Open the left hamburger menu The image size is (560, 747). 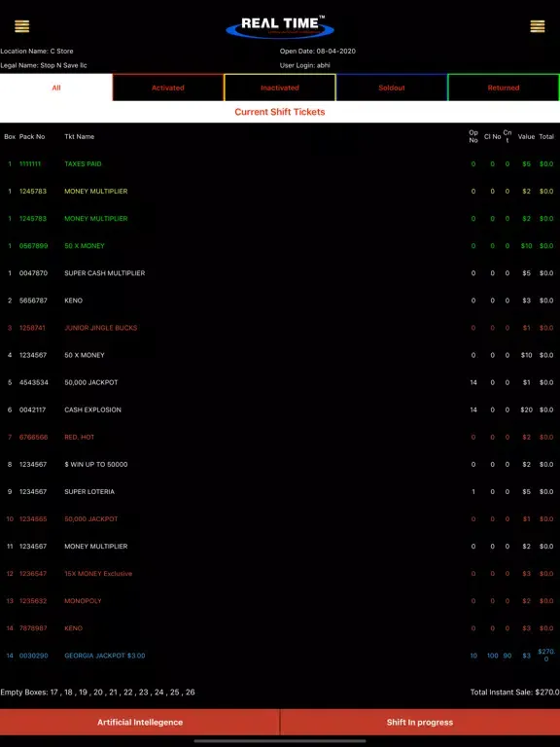pyautogui.click(x=22, y=26)
